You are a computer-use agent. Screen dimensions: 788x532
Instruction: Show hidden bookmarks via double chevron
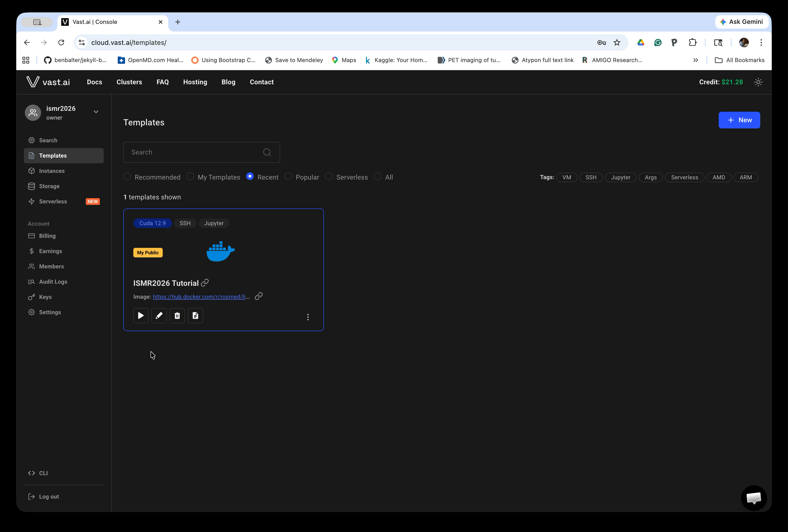(696, 60)
